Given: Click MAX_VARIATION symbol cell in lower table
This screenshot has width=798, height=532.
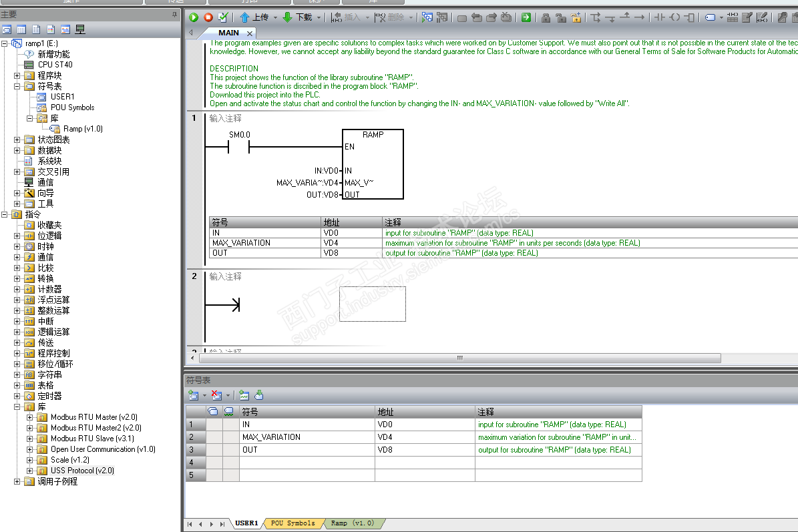Looking at the screenshot, I should coord(307,437).
